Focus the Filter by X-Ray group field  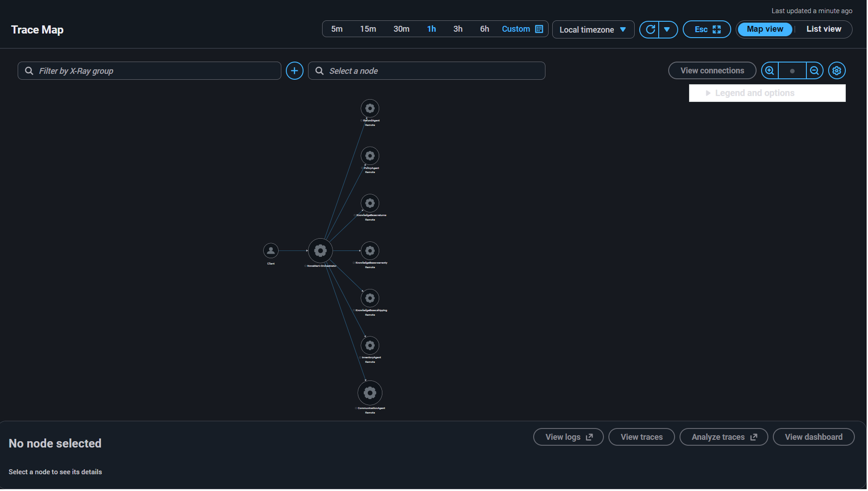[149, 71]
